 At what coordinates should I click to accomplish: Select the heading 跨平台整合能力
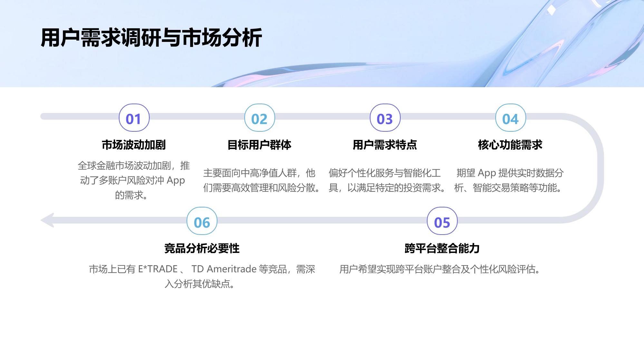tap(442, 248)
